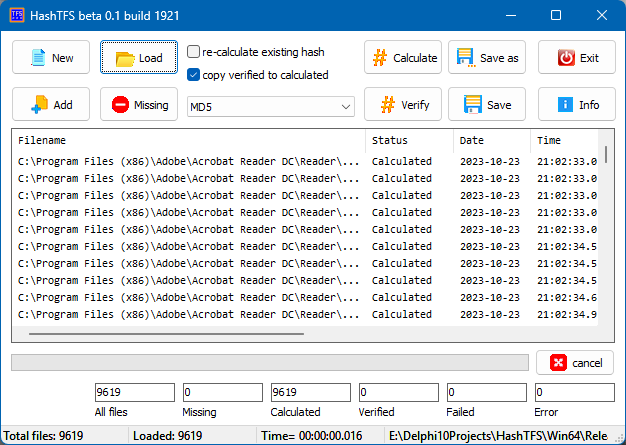Viewport: 626px width, 445px height.
Task: Open the Load folder button
Action: click(x=139, y=58)
